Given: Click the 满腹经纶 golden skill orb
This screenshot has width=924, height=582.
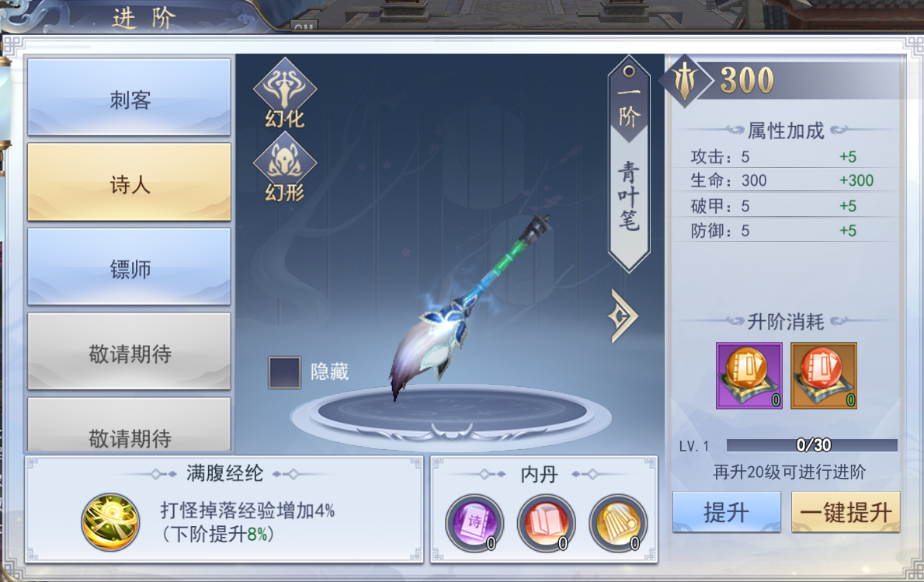Looking at the screenshot, I should (111, 522).
